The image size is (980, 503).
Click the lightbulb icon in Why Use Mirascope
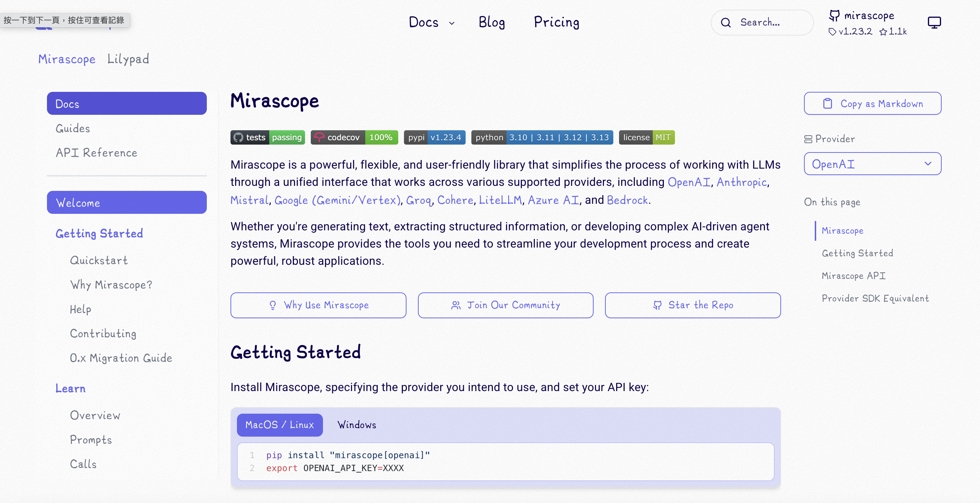click(x=272, y=305)
